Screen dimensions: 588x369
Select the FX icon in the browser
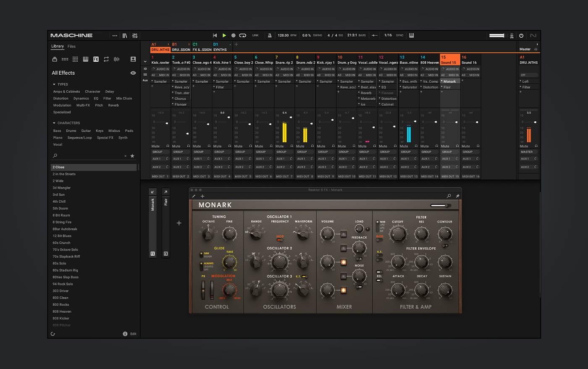pyautogui.click(x=96, y=59)
